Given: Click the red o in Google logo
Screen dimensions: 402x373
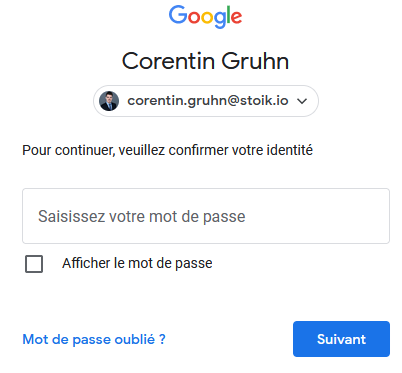Looking at the screenshot, I should tap(194, 18).
